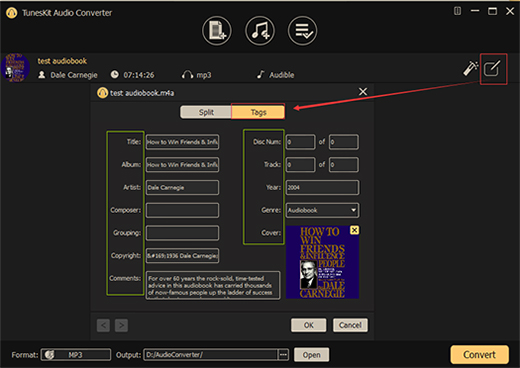Click the mp3 format label in list

204,75
